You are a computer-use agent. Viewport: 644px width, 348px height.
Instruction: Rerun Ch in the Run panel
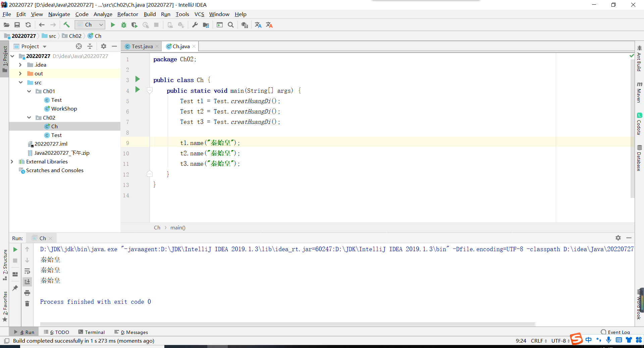(15, 249)
